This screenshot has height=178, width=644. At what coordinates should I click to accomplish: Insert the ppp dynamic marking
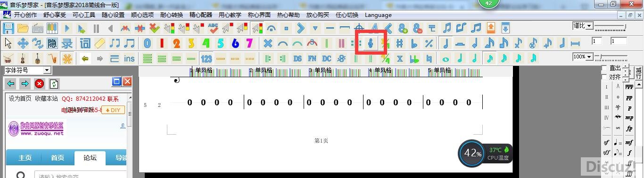click(629, 87)
